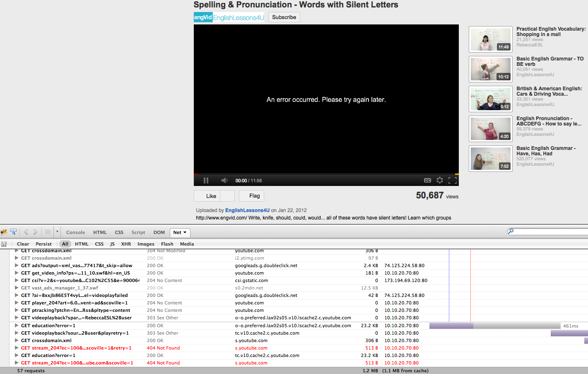
Task: Expand GET vast_ads_manager_1_37.swf request
Action: (x=17, y=288)
